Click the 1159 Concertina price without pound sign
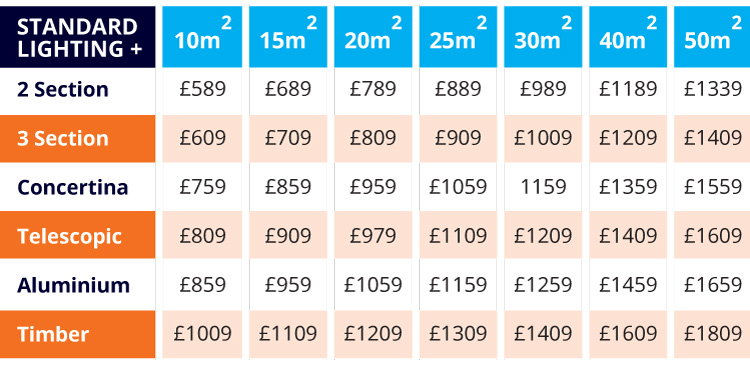The height and width of the screenshot is (365, 750). coord(543,187)
